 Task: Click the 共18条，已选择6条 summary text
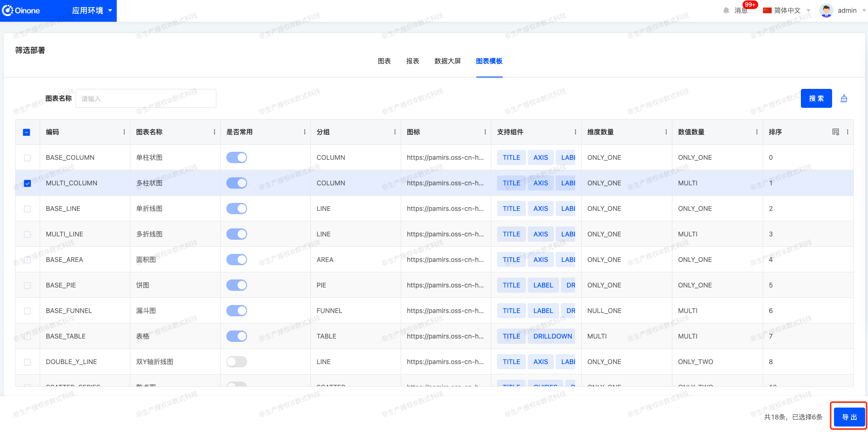[793, 417]
